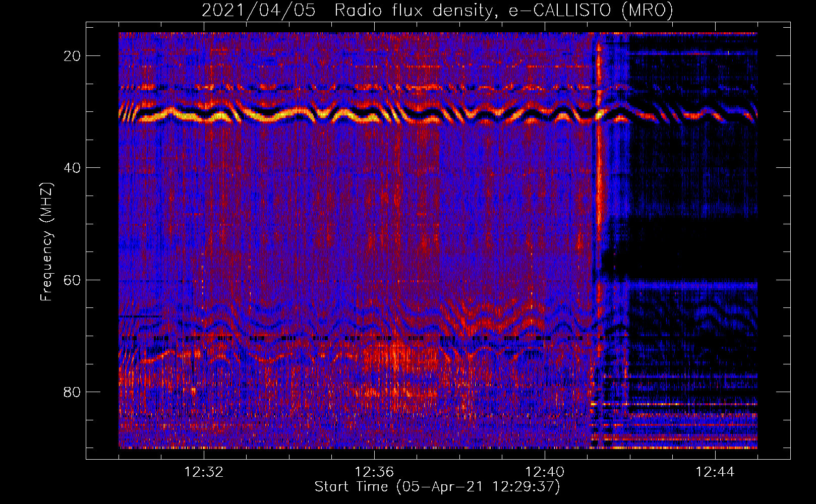Click the '40' frequency tick label
816x504 pixels.
pyautogui.click(x=72, y=167)
